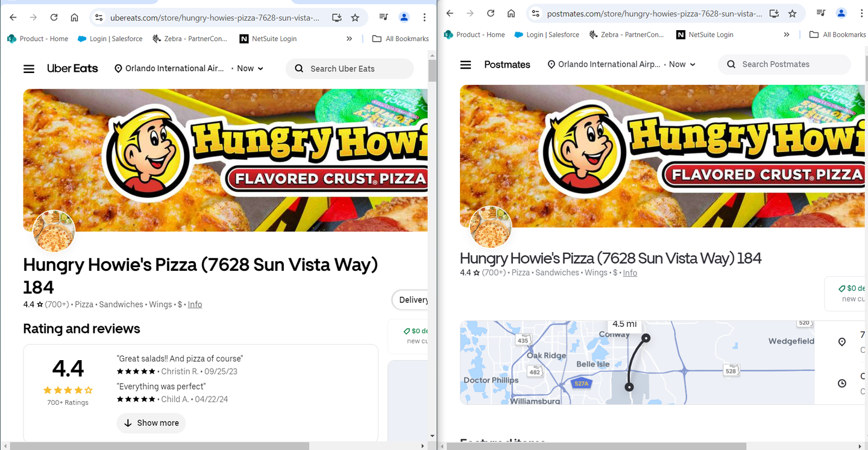Open All Bookmarks folder in Postmates window
The image size is (868, 450).
pyautogui.click(x=838, y=34)
